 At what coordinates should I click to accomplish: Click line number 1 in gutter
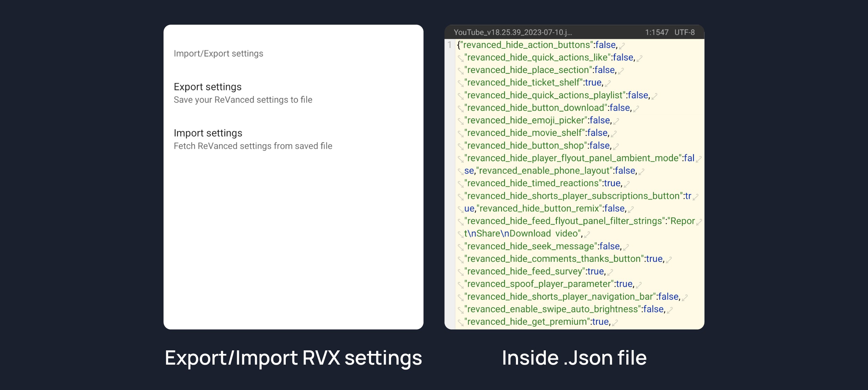(x=450, y=45)
